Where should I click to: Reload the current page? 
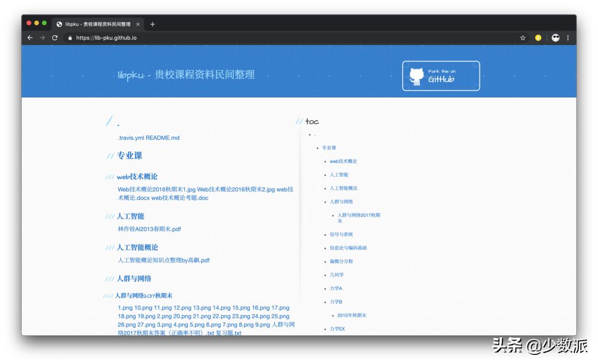55,37
